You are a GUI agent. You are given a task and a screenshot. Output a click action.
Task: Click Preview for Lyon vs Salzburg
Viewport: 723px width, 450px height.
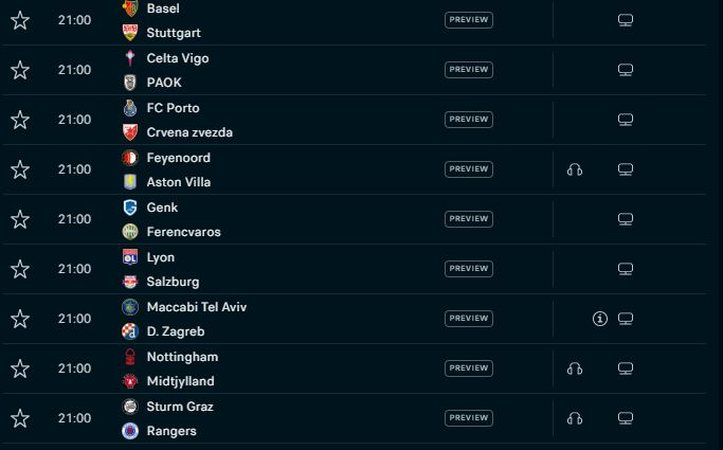tap(468, 269)
